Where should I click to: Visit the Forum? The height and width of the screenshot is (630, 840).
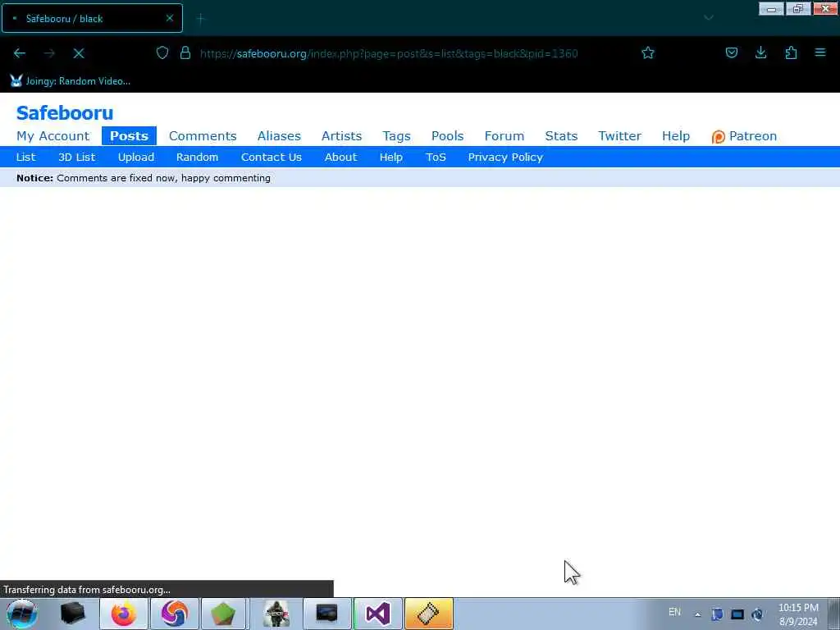point(504,136)
